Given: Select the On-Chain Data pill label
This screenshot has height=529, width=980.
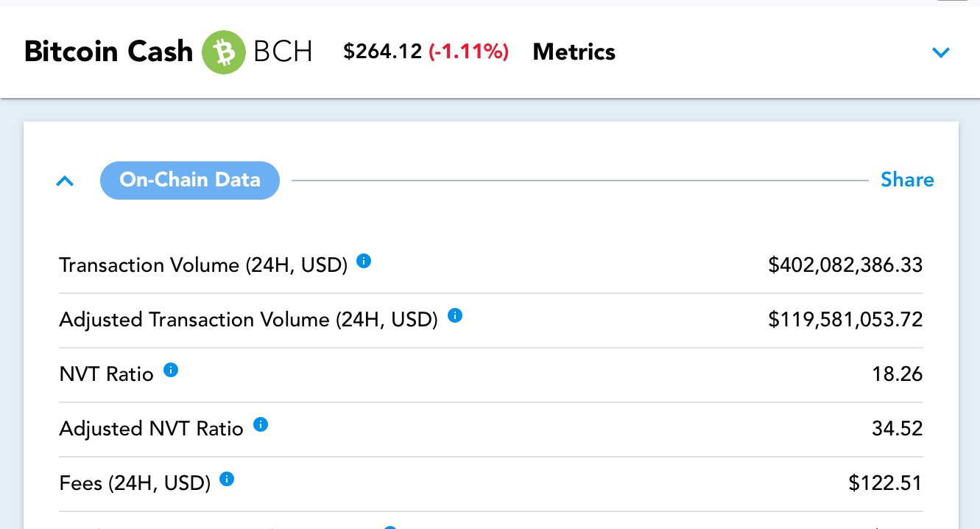Looking at the screenshot, I should coord(190,181).
